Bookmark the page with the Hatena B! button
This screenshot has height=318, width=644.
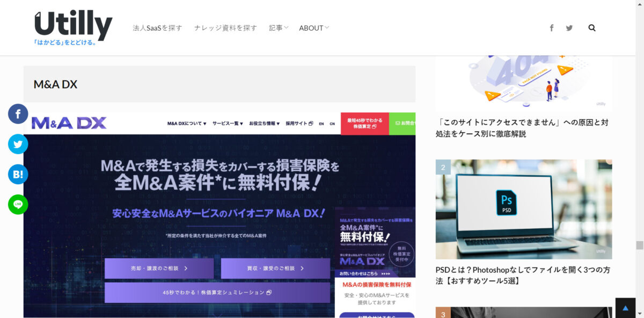click(18, 174)
